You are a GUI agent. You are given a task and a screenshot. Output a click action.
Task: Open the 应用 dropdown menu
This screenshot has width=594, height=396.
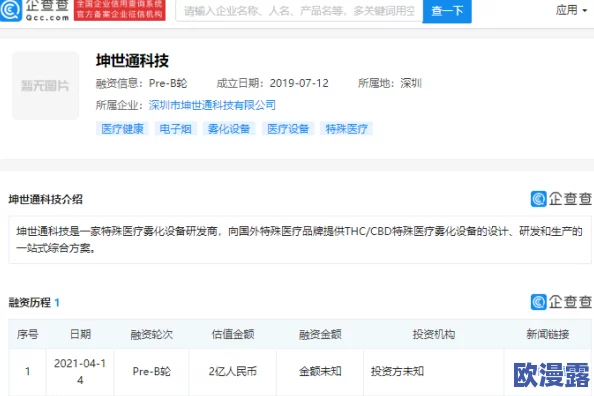coord(571,10)
